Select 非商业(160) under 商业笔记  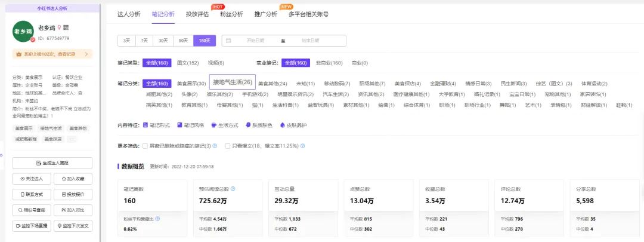tap(329, 63)
